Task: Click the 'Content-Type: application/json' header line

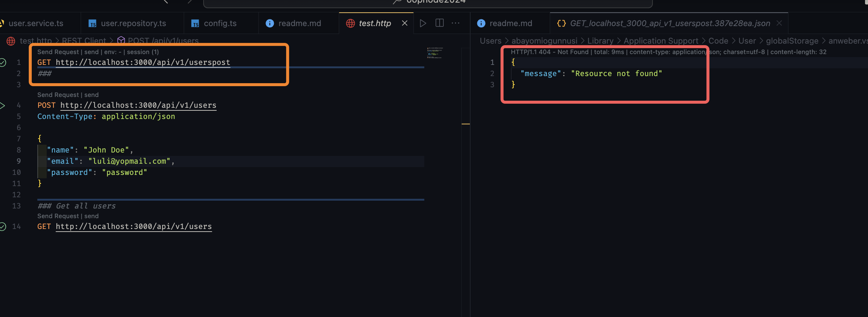Action: (x=106, y=116)
